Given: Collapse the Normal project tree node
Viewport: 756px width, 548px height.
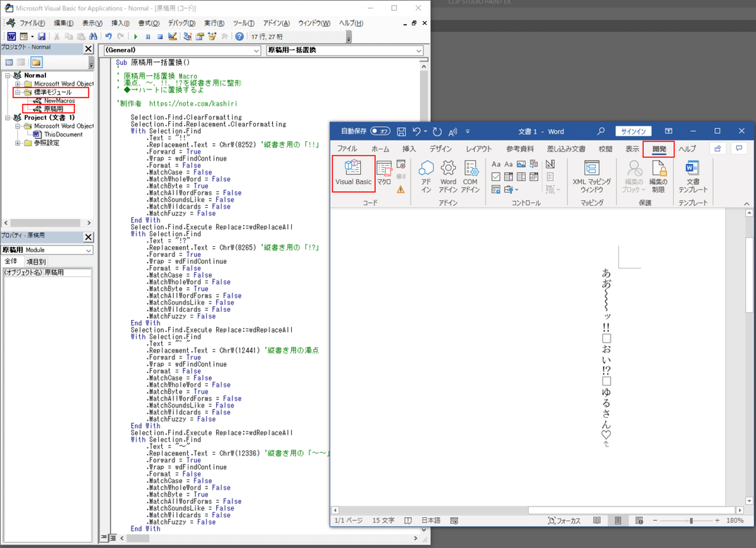Looking at the screenshot, I should tap(8, 76).
